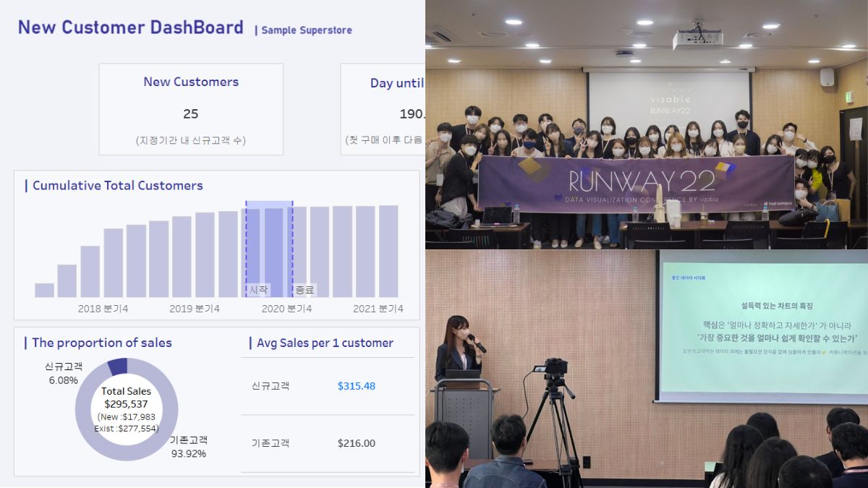Click the 2021 분기4 axis label
Screen dimensions: 868x488
coord(378,309)
